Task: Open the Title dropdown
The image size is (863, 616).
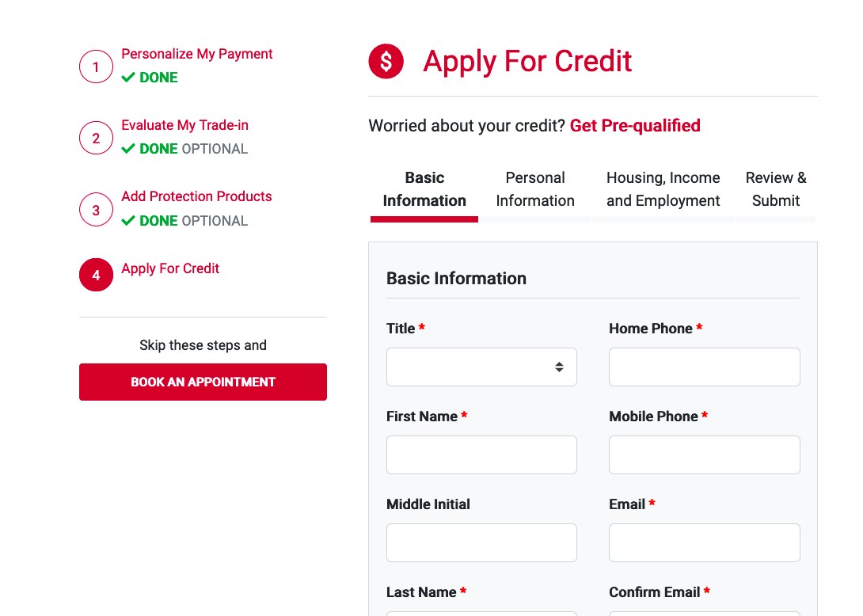Action: [x=481, y=367]
